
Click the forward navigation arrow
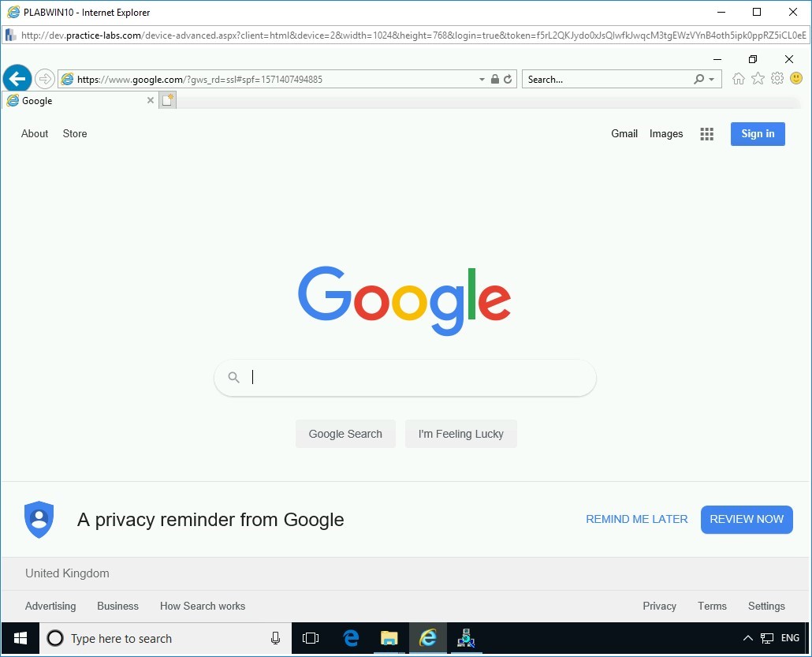click(45, 80)
